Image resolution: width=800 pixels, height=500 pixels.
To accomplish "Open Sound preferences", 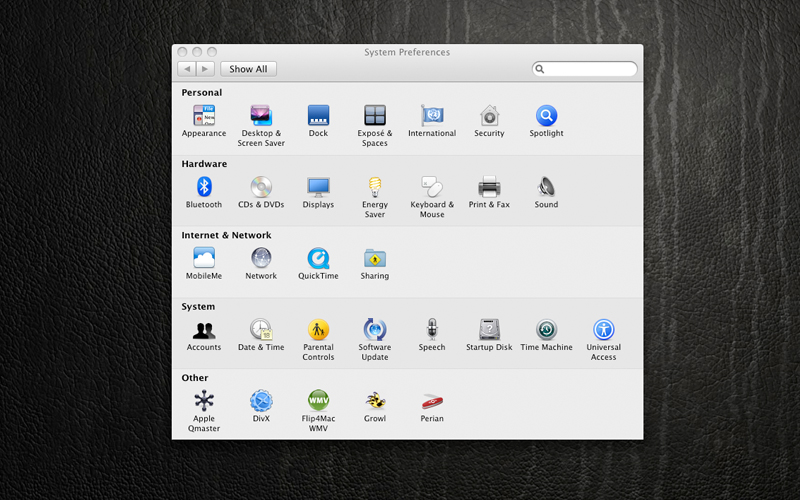I will tap(546, 187).
